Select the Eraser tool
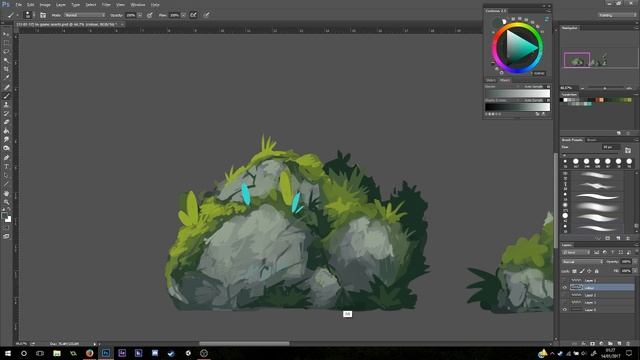640x360 pixels. [6, 122]
